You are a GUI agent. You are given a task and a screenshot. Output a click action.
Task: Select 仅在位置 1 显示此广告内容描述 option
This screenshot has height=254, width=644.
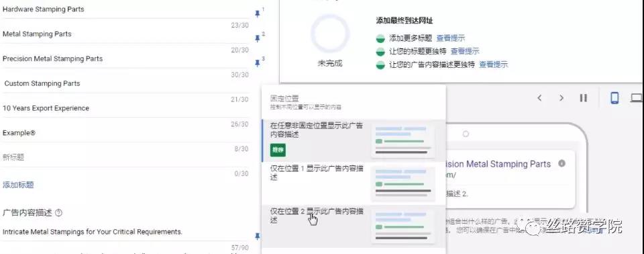tap(354, 183)
